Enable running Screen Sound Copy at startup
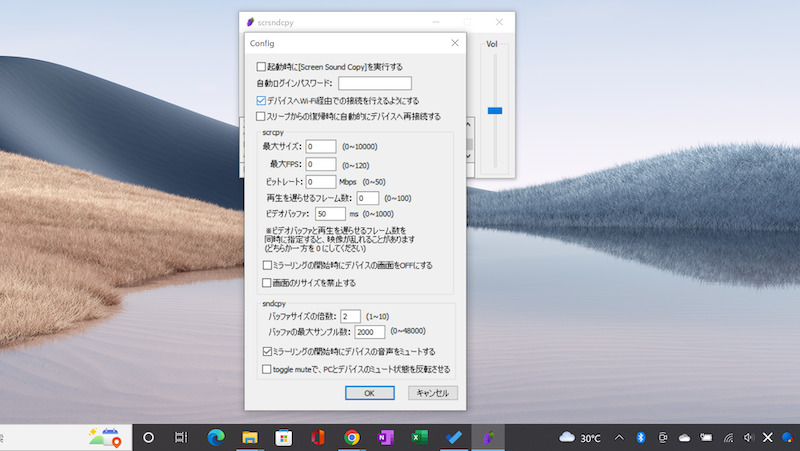Screen dimensions: 800x451 (262, 67)
